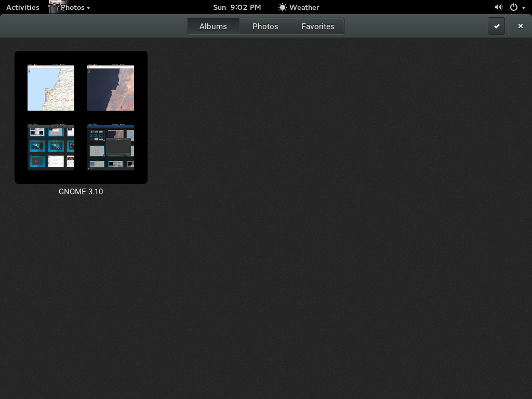Close the Photos window
Screen dimensions: 532x399
[x=521, y=26]
